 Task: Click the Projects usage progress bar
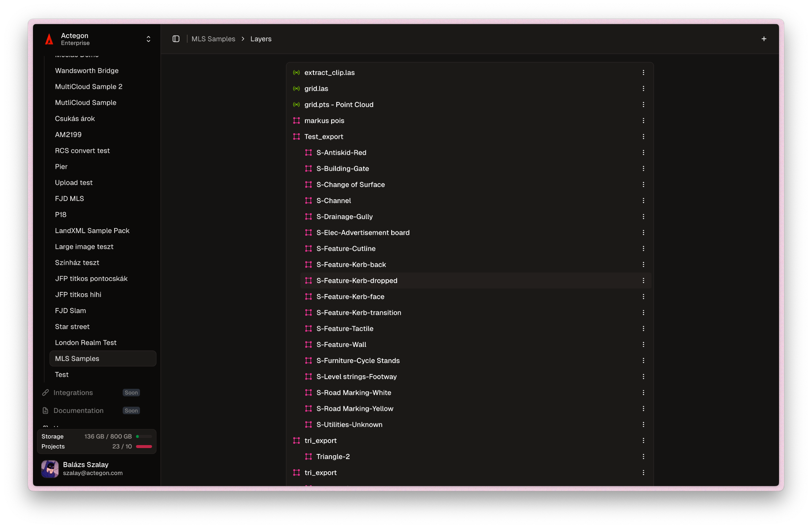144,446
